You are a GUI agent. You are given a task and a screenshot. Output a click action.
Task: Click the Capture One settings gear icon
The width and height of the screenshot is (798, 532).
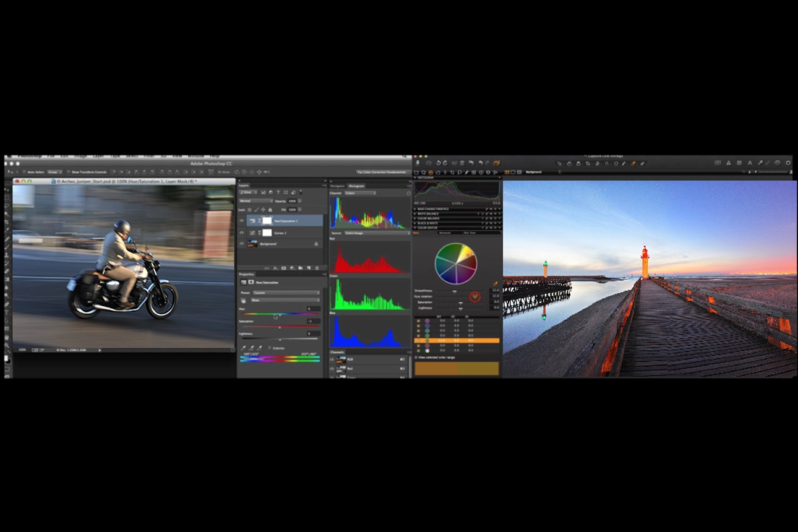788,163
